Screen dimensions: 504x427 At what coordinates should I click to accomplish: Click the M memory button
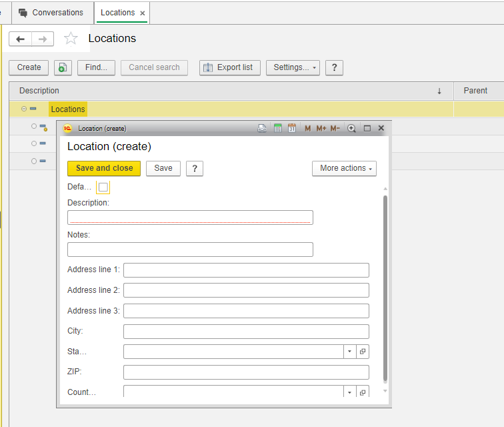[307, 128]
